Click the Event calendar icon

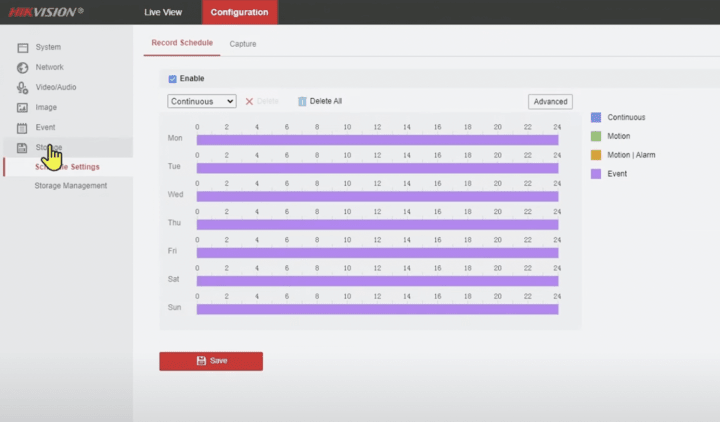tap(22, 127)
